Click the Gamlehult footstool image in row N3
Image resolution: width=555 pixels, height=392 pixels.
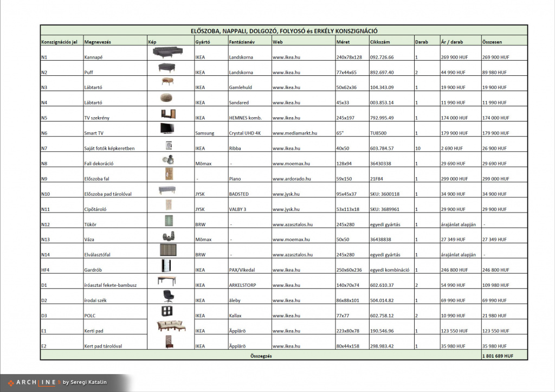(x=167, y=81)
